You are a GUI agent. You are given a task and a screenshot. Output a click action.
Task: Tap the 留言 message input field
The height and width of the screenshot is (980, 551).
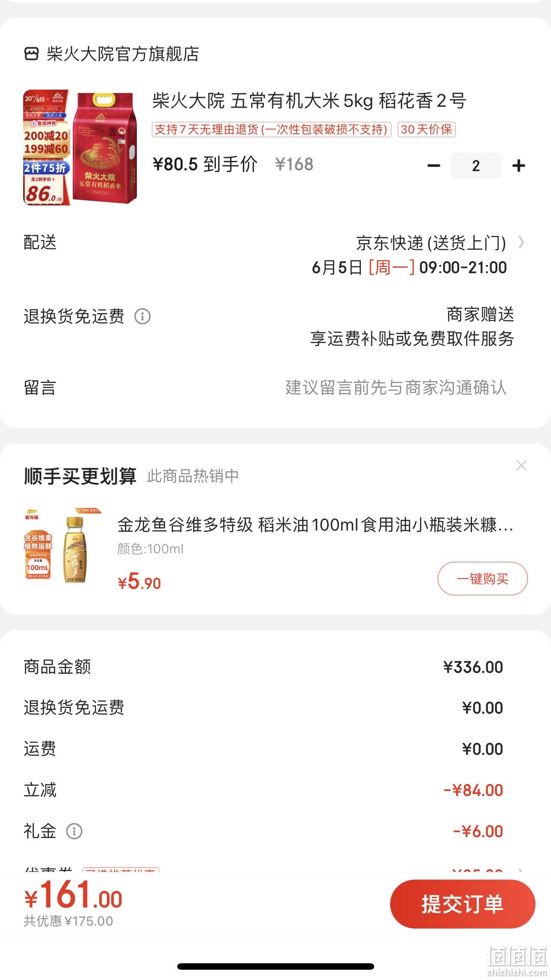[x=275, y=388]
